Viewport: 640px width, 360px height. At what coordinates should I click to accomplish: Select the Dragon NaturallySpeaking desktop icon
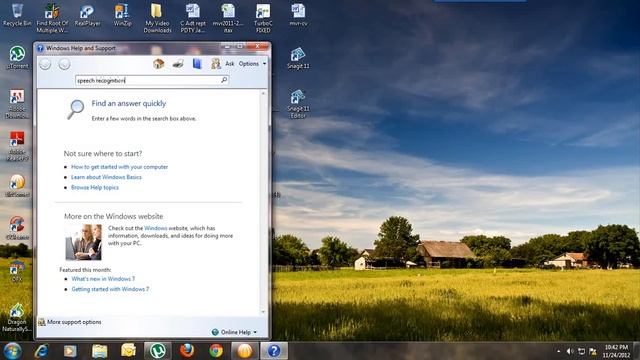(x=17, y=318)
